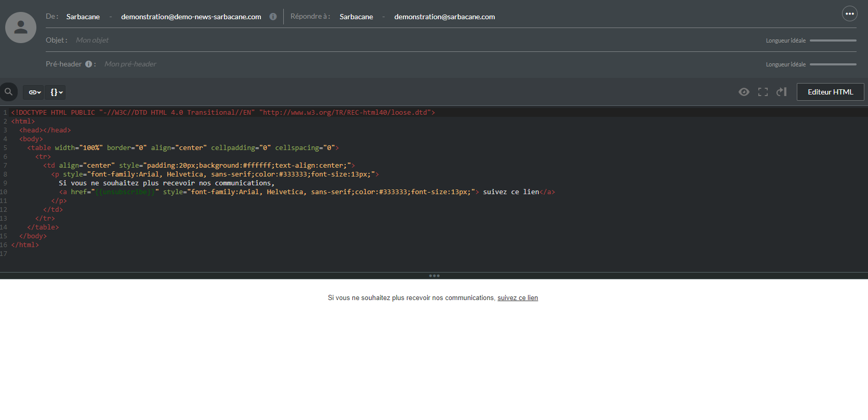Open the insert link dropdown
Screen dimensions: 868x420
33,92
